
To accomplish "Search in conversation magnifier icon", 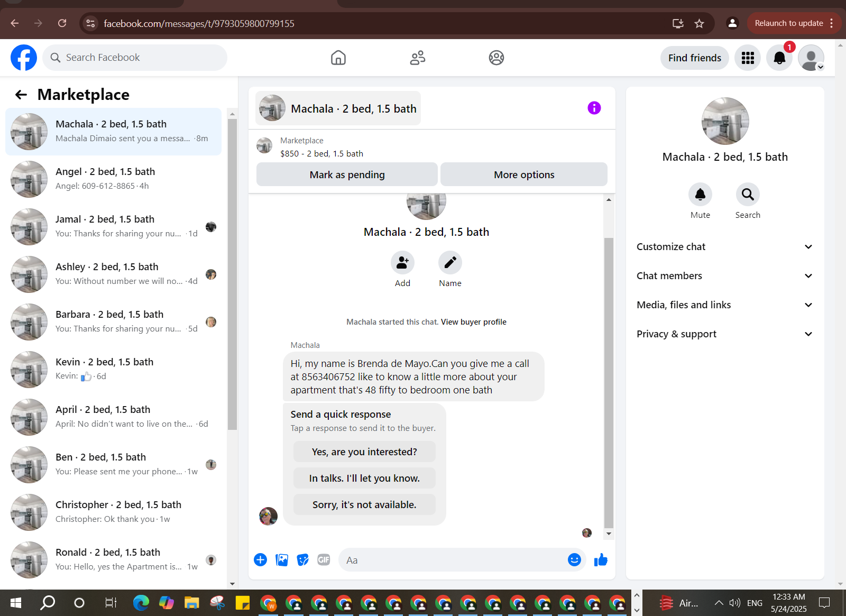I will [748, 195].
